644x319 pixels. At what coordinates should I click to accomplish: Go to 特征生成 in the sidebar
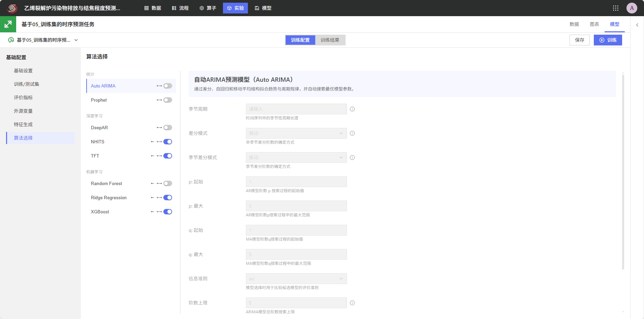(23, 125)
